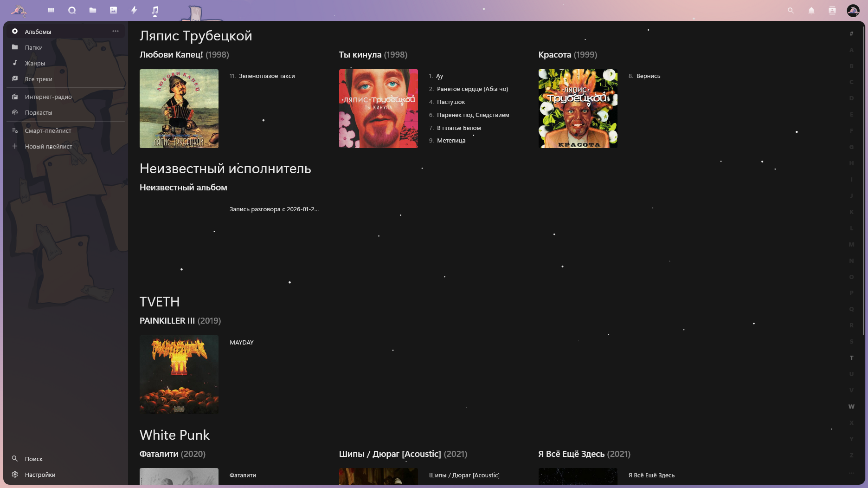
Task: Create a Новый плейлист
Action: click(48, 146)
